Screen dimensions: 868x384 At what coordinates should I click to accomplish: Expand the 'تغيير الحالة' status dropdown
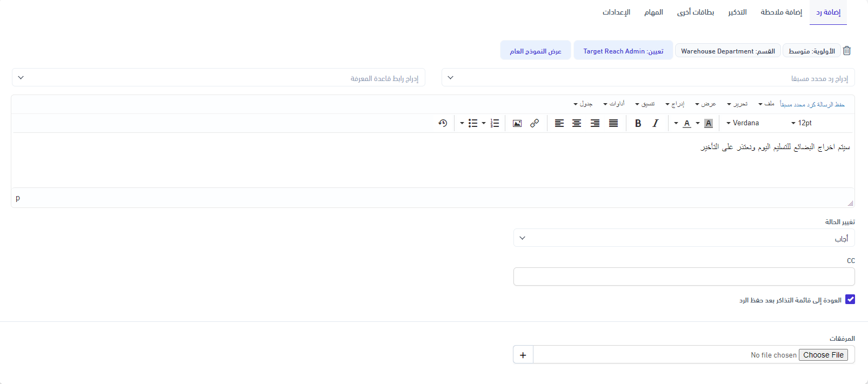(684, 238)
